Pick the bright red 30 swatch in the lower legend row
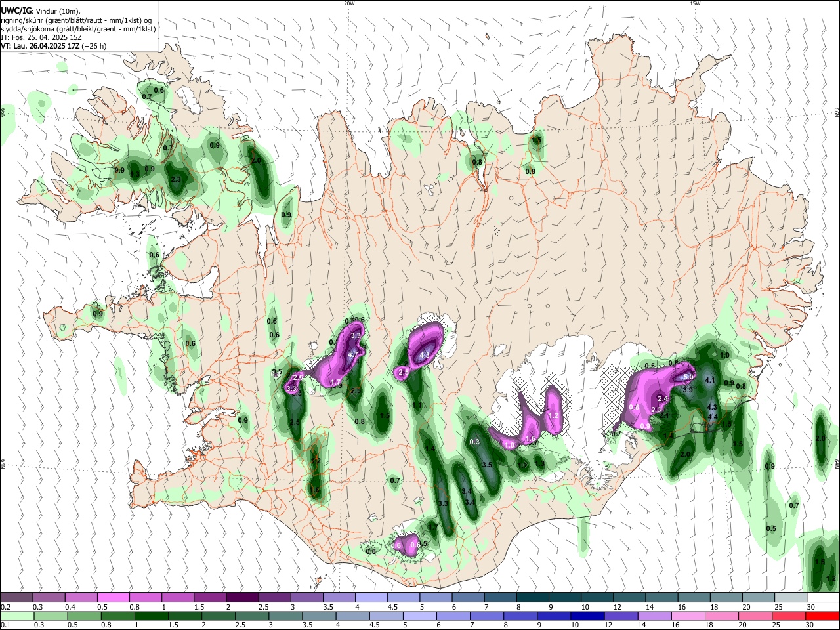 824,616
